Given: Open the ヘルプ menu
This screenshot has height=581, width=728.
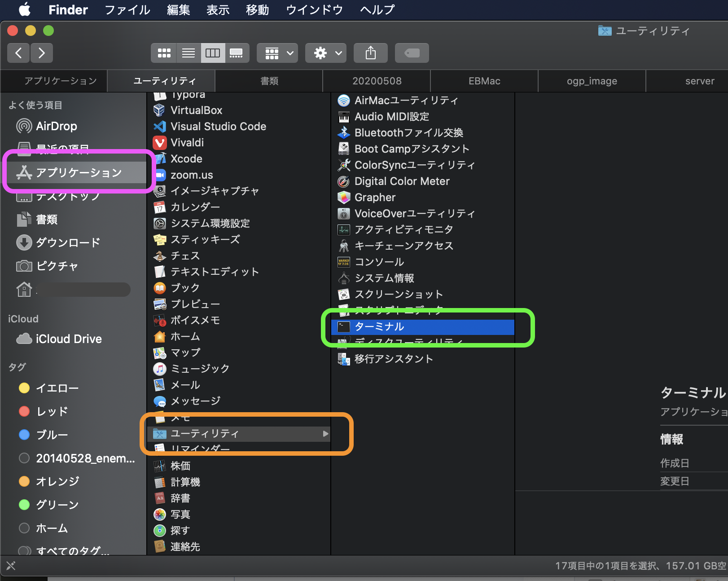Looking at the screenshot, I should pyautogui.click(x=377, y=9).
